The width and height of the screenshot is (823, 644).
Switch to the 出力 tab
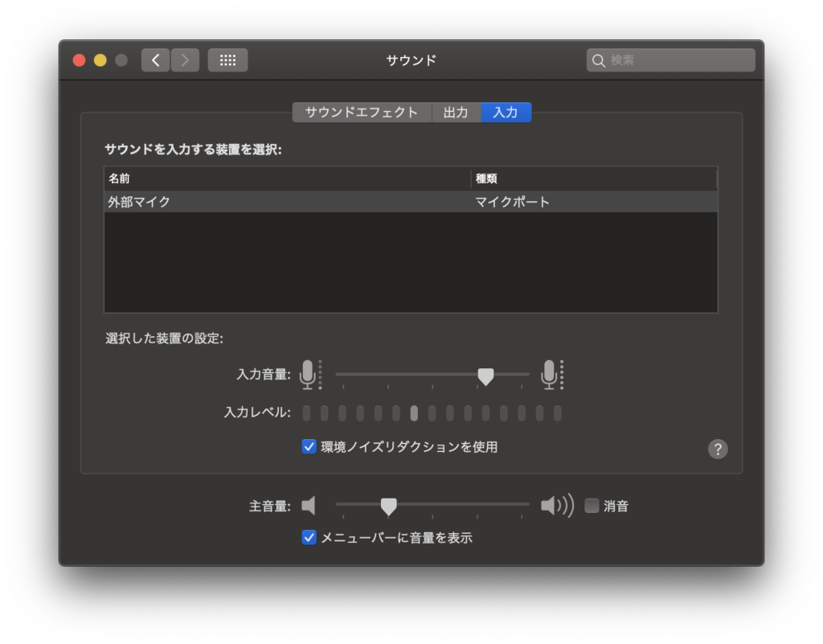[456, 113]
